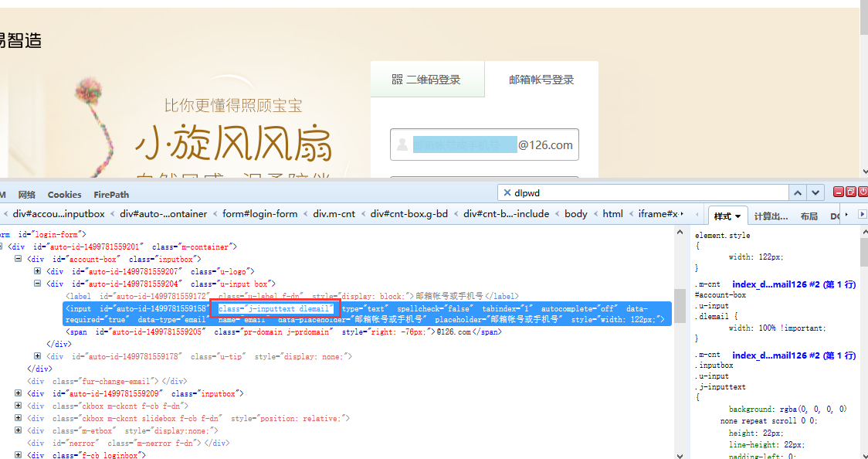The width and height of the screenshot is (868, 459).
Task: Click the class j-inputtext dlemail attribute
Action: [x=276, y=308]
